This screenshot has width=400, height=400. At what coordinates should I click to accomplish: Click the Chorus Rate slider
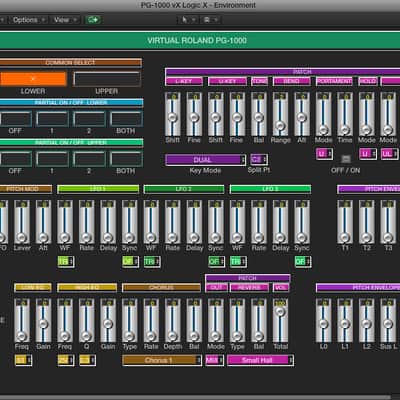point(151,320)
